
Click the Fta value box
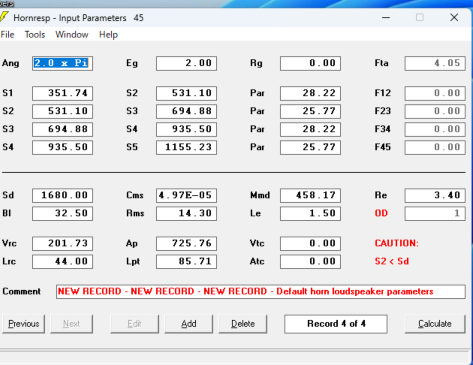tap(435, 63)
